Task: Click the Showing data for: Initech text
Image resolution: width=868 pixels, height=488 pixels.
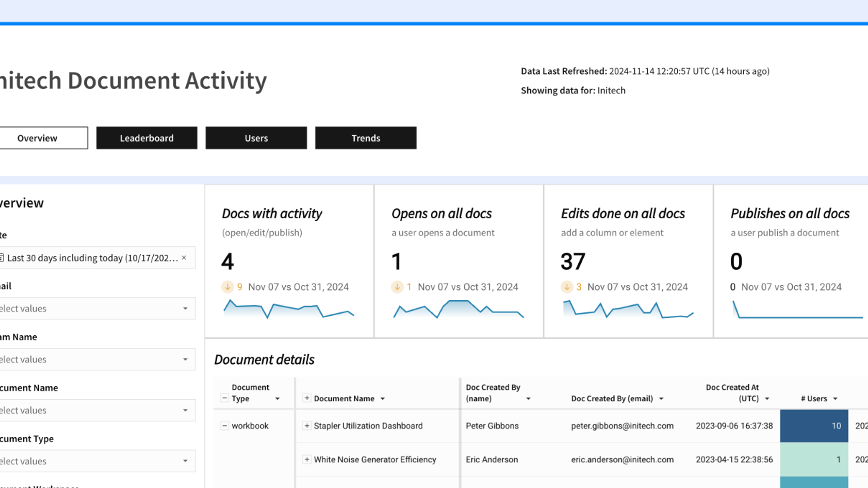Action: [x=573, y=91]
